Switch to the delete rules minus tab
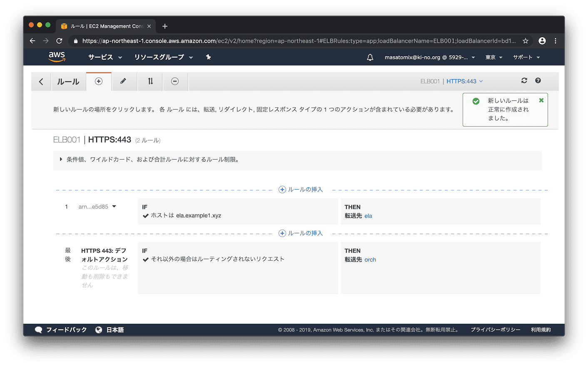588x367 pixels. (175, 81)
